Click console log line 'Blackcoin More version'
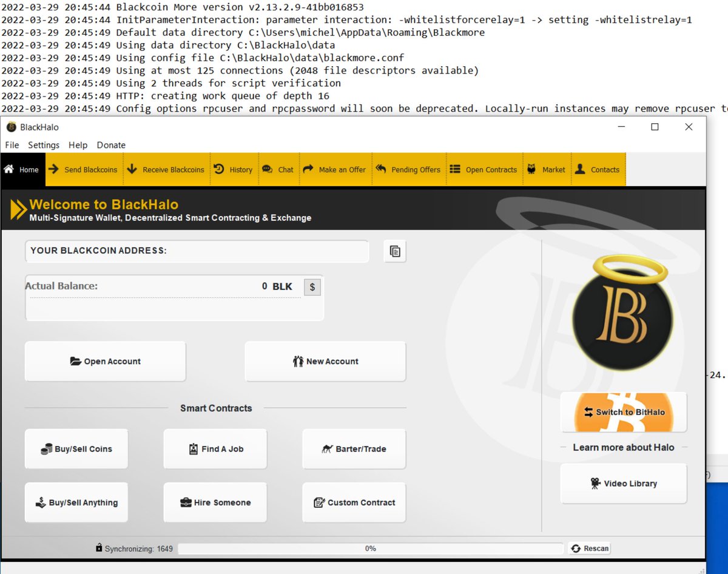Viewport: 728px width, 574px height. pyautogui.click(x=183, y=7)
